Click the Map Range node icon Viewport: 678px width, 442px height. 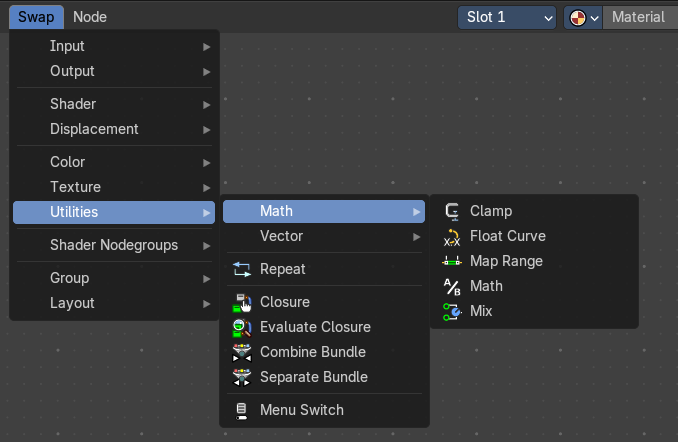[452, 261]
